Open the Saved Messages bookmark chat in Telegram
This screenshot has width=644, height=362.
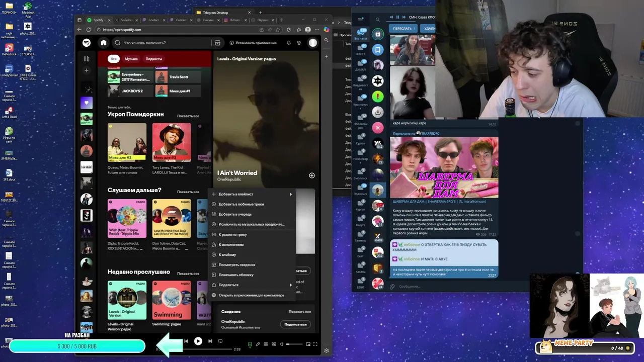click(378, 49)
